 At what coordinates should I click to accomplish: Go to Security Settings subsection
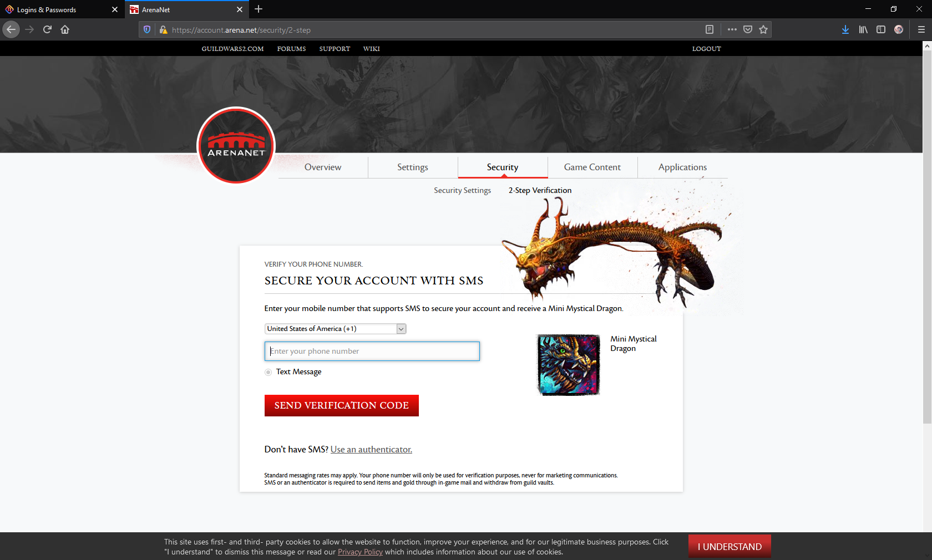coord(462,190)
